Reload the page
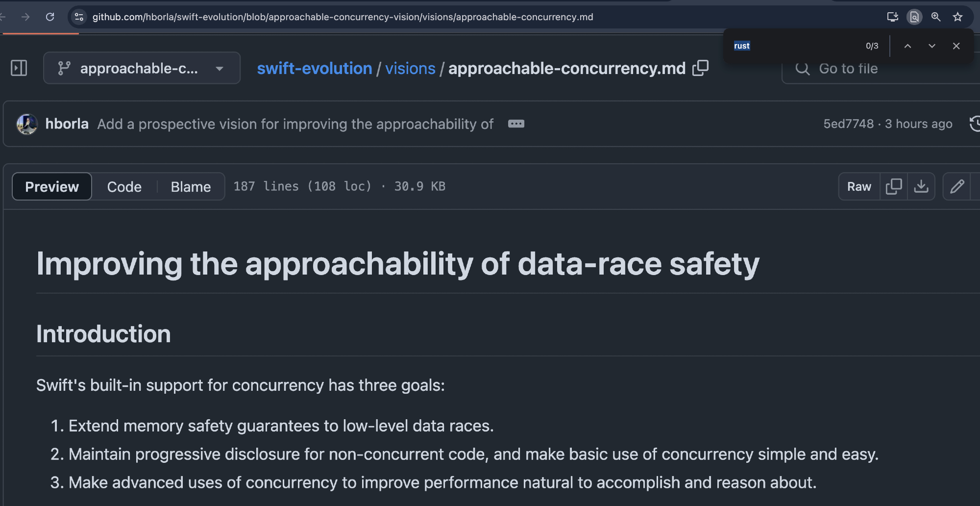The width and height of the screenshot is (980, 506). pyautogui.click(x=50, y=17)
